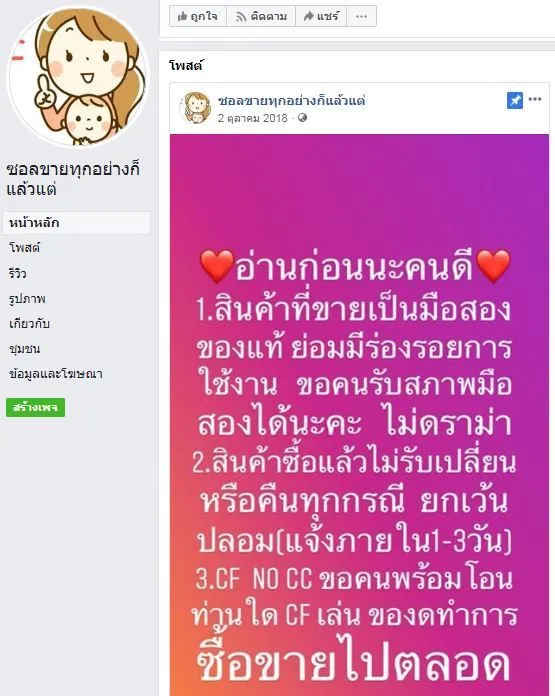
Task: Click the green สร้างเพจ create page button
Action: 36,407
